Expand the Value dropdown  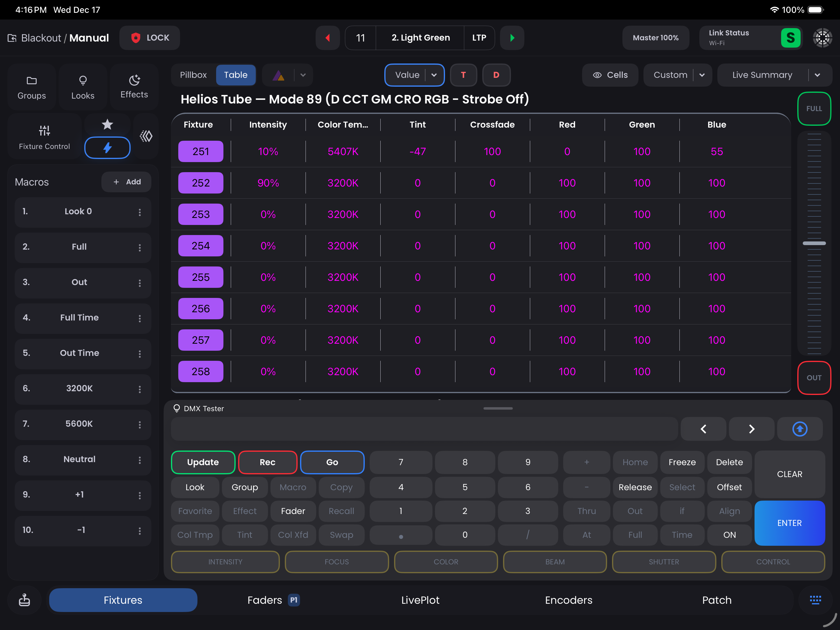pyautogui.click(x=434, y=75)
